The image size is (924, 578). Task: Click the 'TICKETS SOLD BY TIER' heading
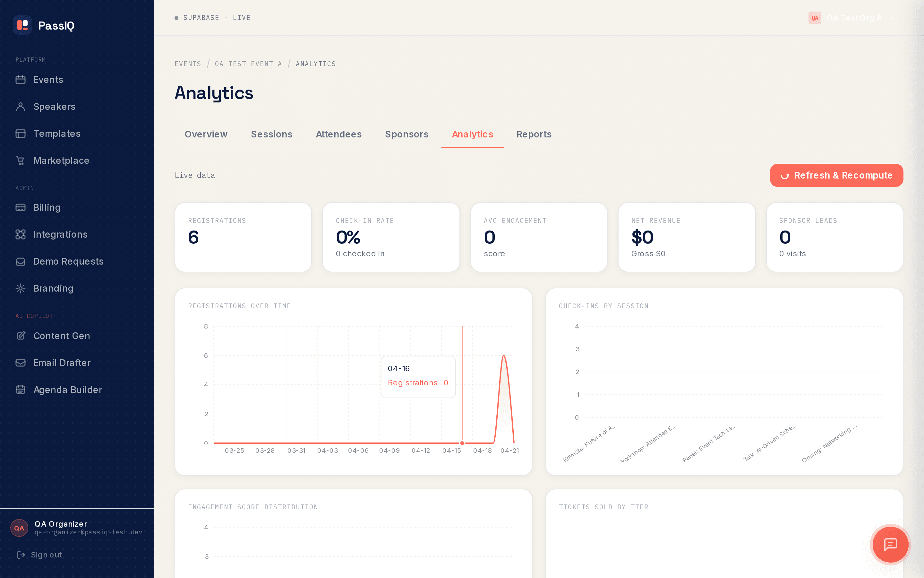604,507
